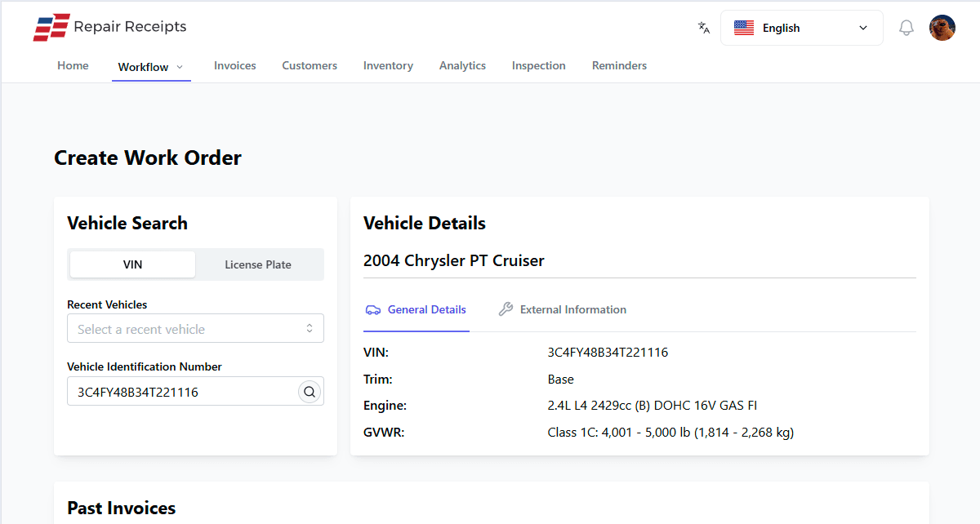Click the Vehicle Identification Number field
The height and width of the screenshot is (524, 980).
point(195,392)
